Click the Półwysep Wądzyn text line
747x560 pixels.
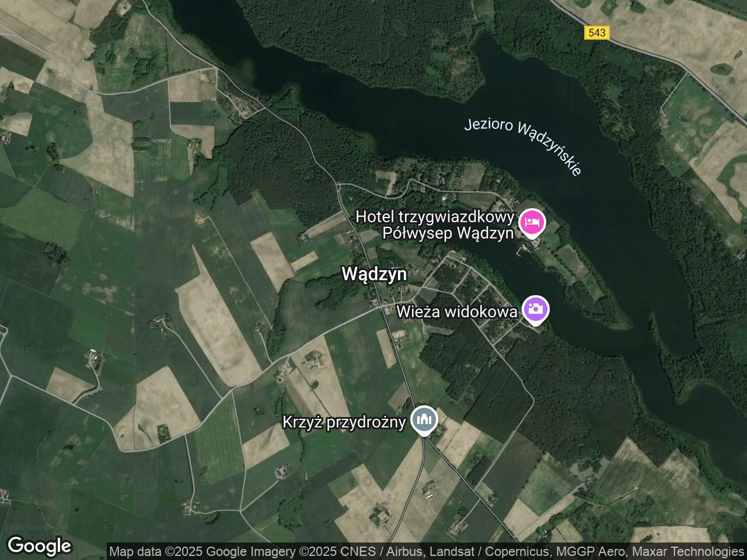448,233
